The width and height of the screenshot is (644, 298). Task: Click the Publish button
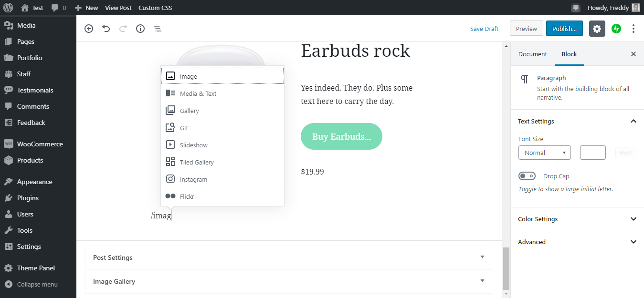point(564,29)
